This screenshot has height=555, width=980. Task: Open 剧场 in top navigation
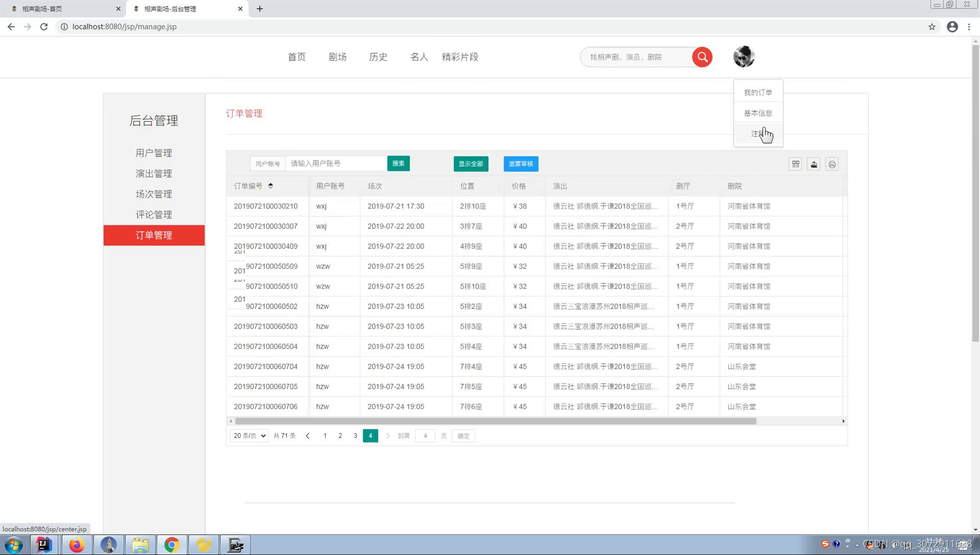tap(337, 57)
